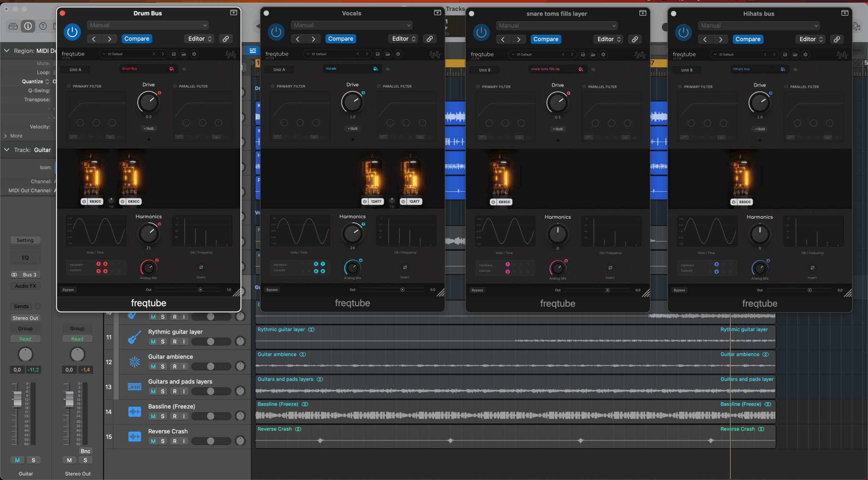Screen dimensions: 868x480
Task: Open Quantize popup in inspector
Action: tap(36, 81)
